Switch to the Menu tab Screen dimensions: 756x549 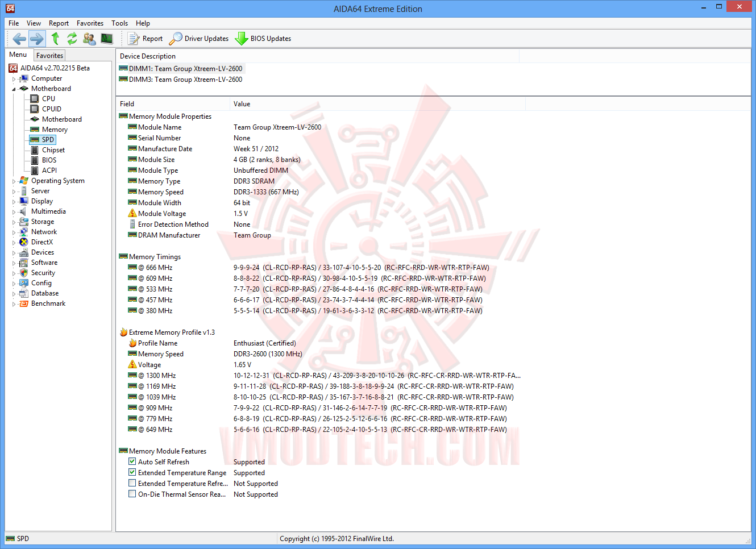18,55
